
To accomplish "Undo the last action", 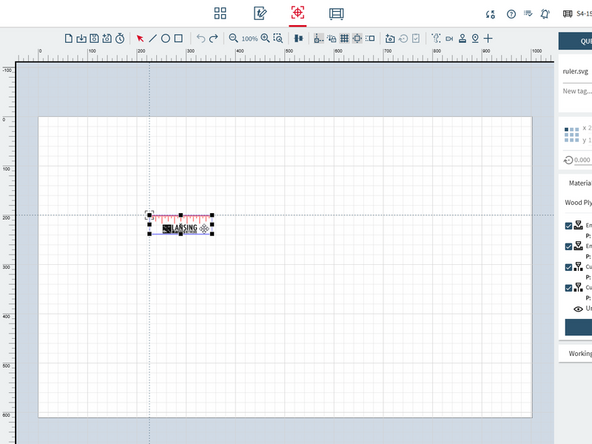I will 201,38.
